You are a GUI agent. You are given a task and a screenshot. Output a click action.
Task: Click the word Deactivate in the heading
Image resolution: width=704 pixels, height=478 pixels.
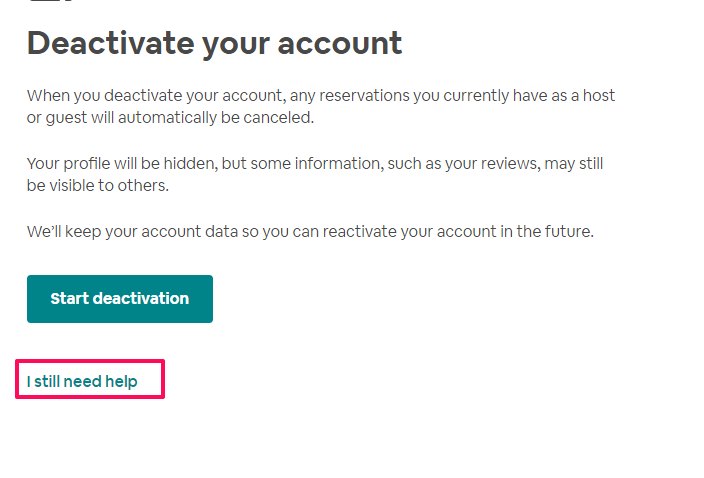(110, 44)
